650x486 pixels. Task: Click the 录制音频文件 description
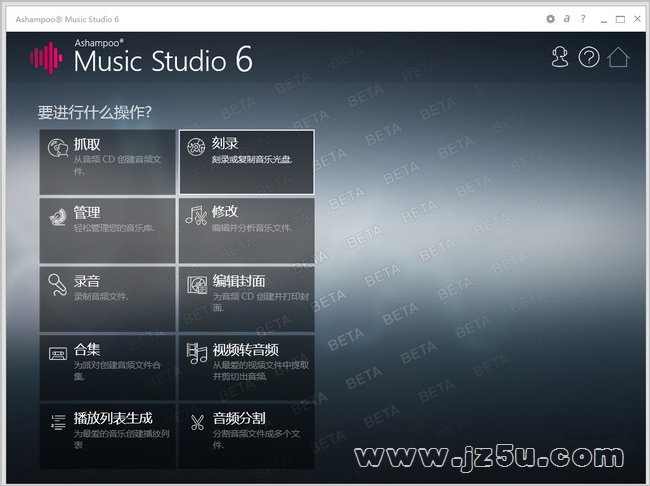coord(101,296)
